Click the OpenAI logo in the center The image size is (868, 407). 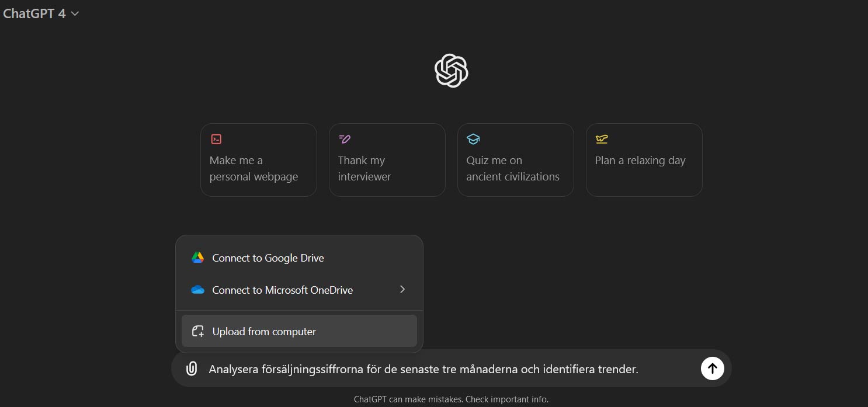[x=452, y=71]
